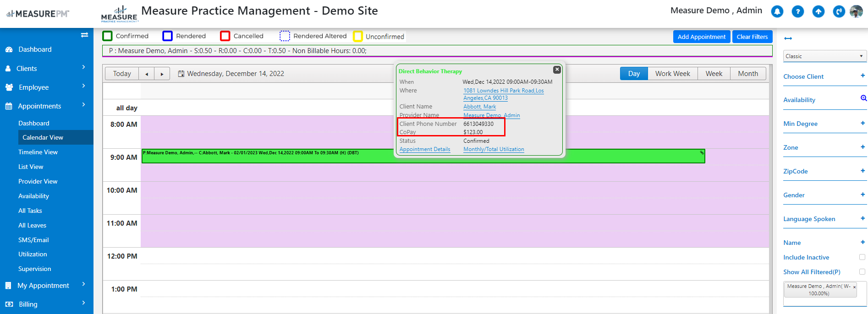Open the user profile avatar
Image resolution: width=868 pixels, height=314 pixels.
[856, 11]
